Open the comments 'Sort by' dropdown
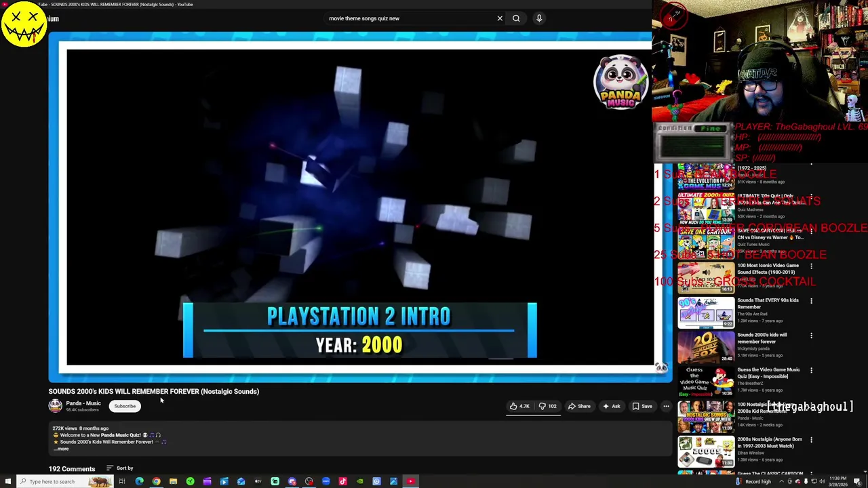The image size is (868, 488). tap(120, 468)
